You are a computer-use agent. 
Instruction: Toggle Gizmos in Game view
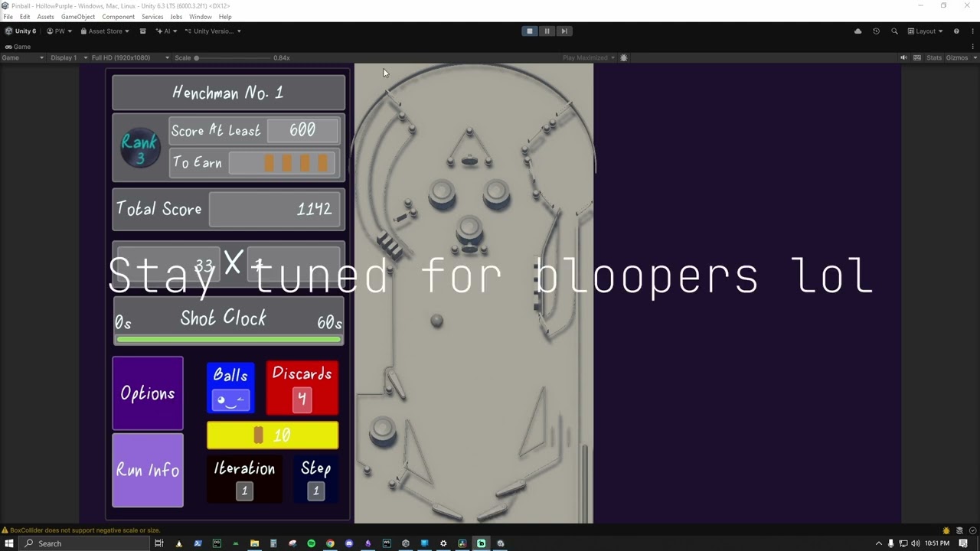956,57
